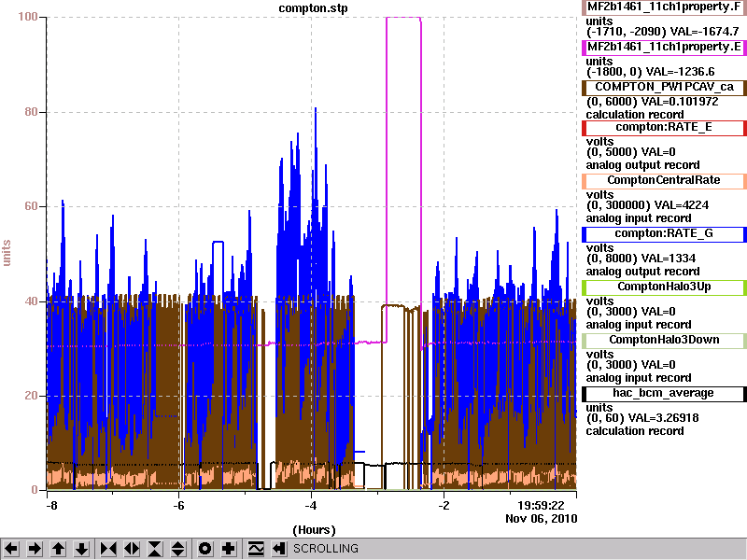Image resolution: width=747 pixels, height=560 pixels.
Task: Click the Nov 06, 2010 date label
Action: [x=542, y=519]
